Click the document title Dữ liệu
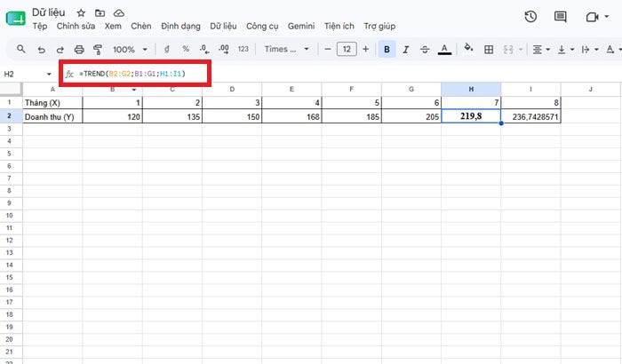Image resolution: width=622 pixels, height=364 pixels. tap(48, 12)
